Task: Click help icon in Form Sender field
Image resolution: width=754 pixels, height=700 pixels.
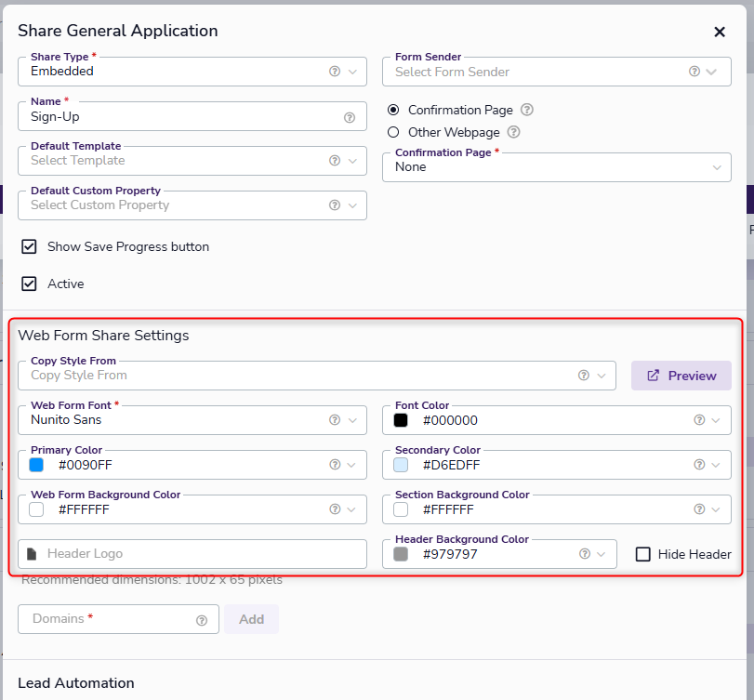Action: pyautogui.click(x=694, y=72)
